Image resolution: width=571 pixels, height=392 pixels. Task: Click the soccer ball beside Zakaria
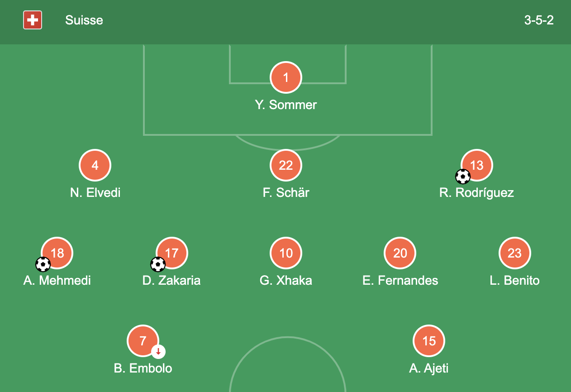(158, 264)
